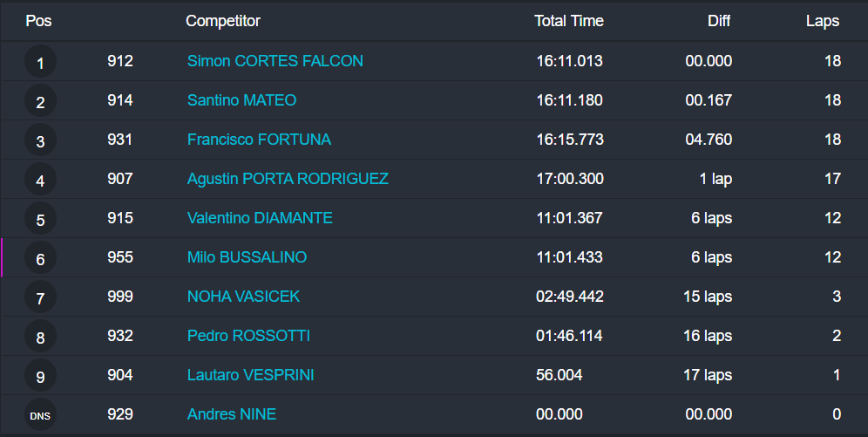868x437 pixels.
Task: Open Pedro ROSSOTTI competitor profile
Action: pos(248,336)
